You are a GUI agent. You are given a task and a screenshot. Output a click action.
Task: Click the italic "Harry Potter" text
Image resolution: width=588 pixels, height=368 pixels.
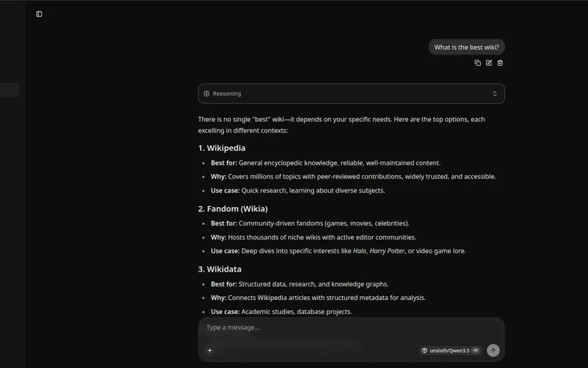click(x=387, y=251)
